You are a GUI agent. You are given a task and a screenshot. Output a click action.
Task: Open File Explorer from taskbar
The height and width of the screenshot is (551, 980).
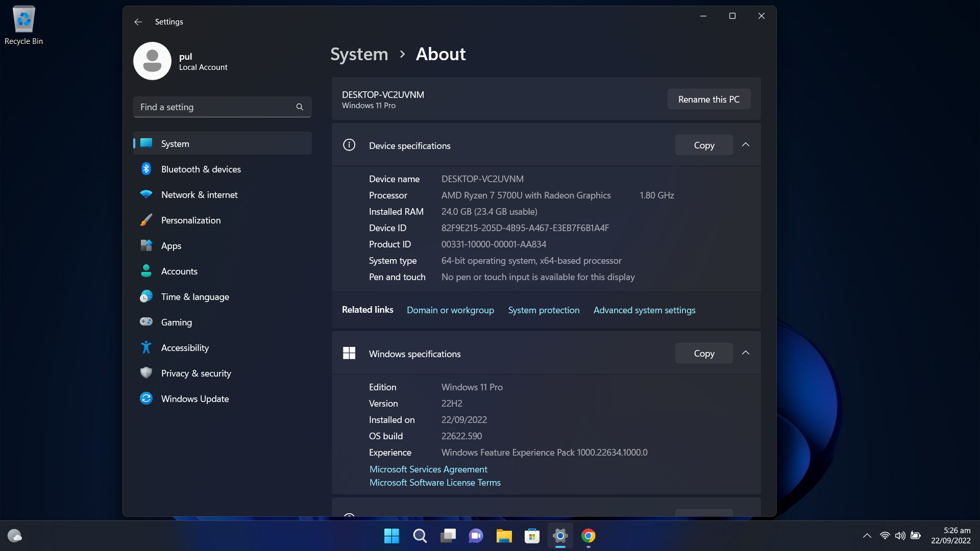click(x=504, y=536)
